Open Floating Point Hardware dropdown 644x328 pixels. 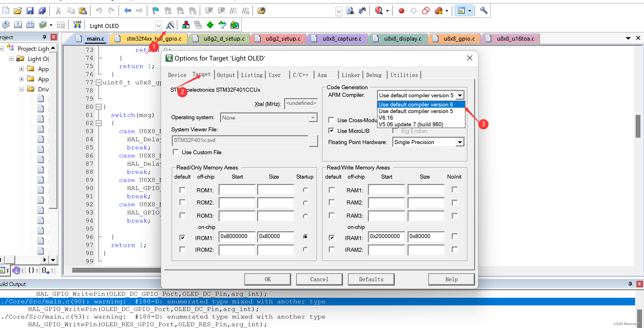tap(460, 142)
